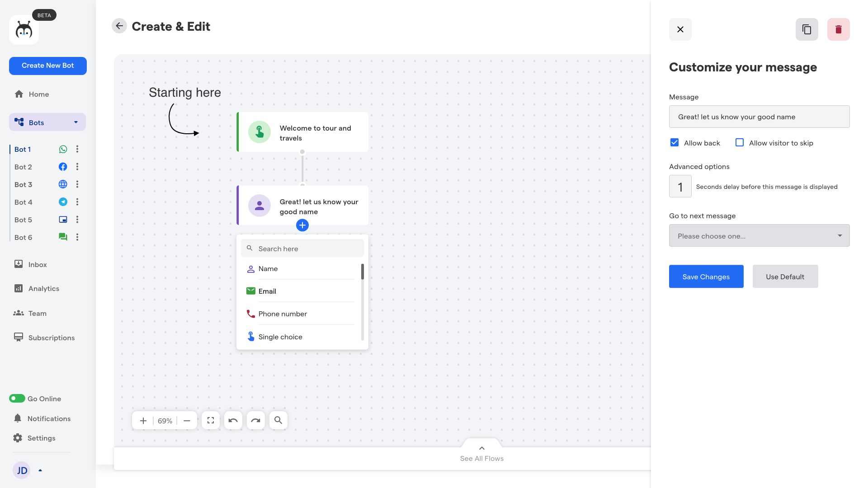The image size is (868, 488).
Task: Select the Email option in the node list
Action: [300, 291]
